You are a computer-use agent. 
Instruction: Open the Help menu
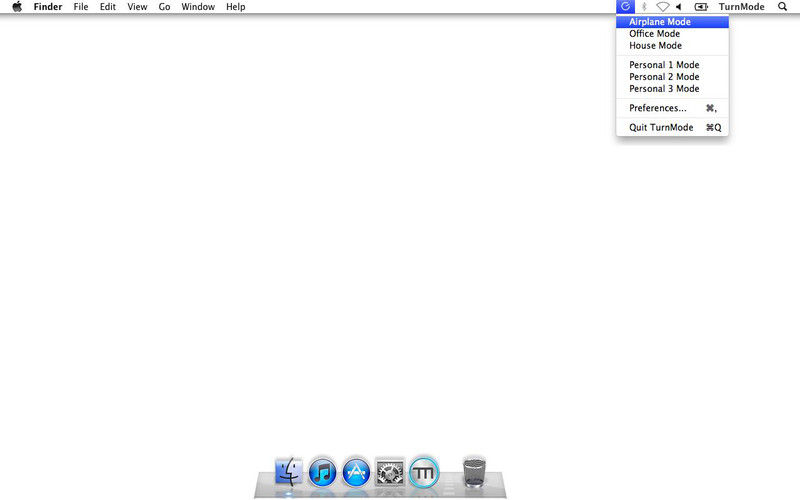[236, 7]
